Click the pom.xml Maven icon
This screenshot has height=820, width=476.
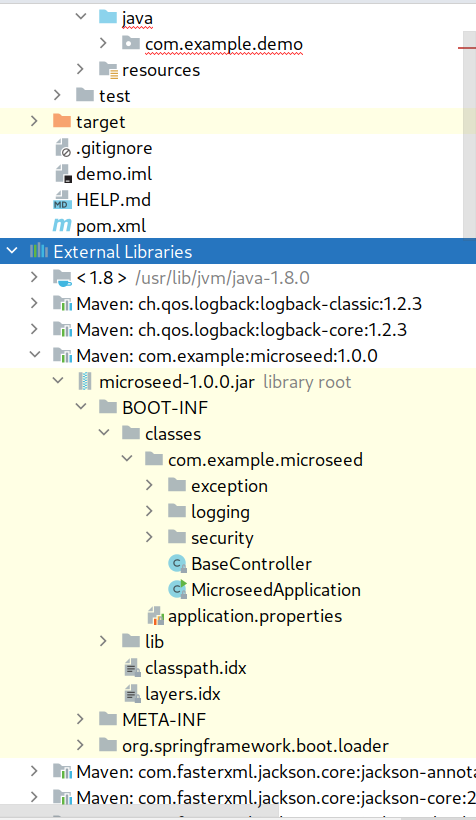(x=62, y=225)
